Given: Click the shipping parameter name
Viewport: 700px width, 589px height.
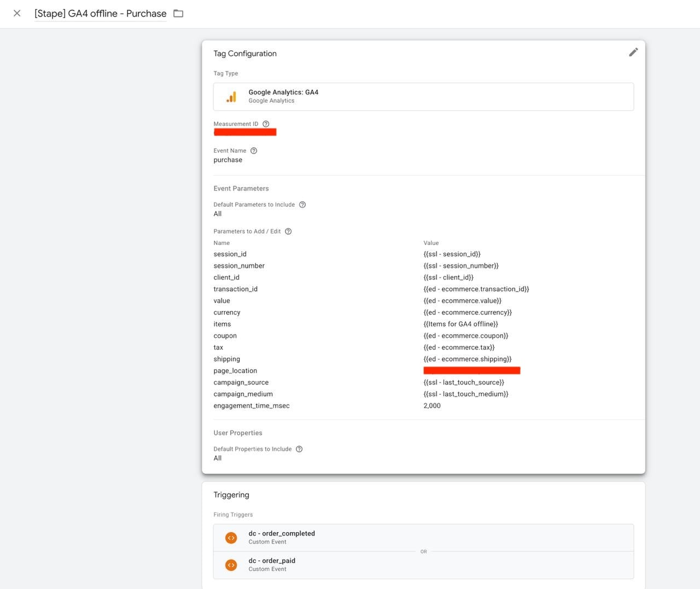Looking at the screenshot, I should coord(227,359).
